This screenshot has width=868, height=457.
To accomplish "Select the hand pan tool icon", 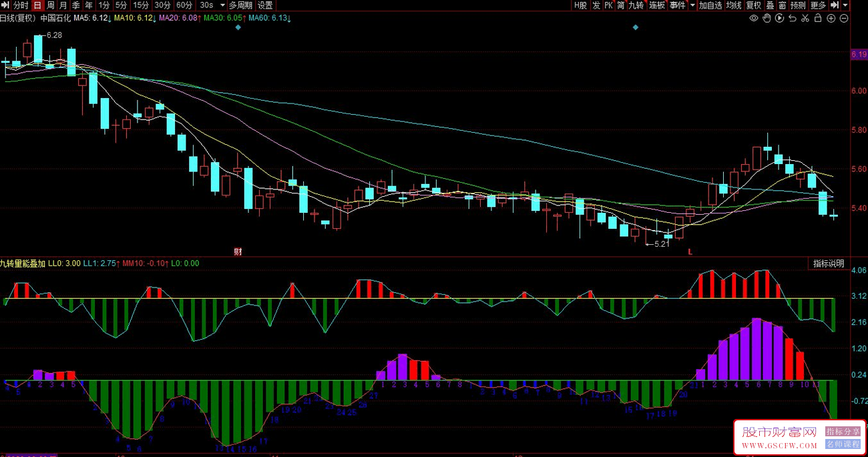I will coord(767,18).
